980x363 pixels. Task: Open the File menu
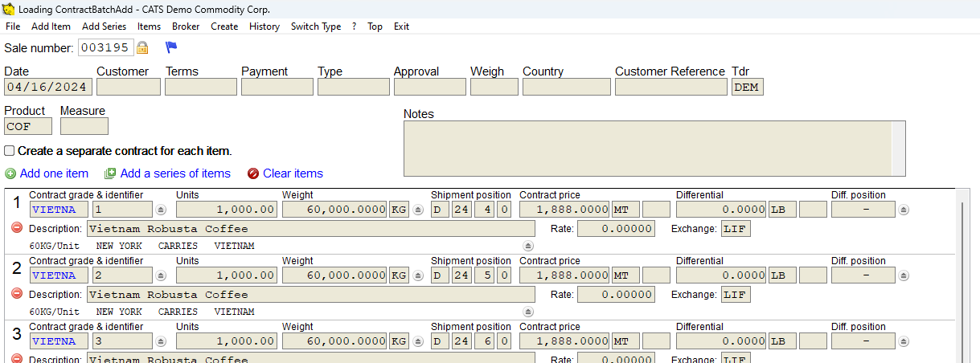(x=12, y=27)
